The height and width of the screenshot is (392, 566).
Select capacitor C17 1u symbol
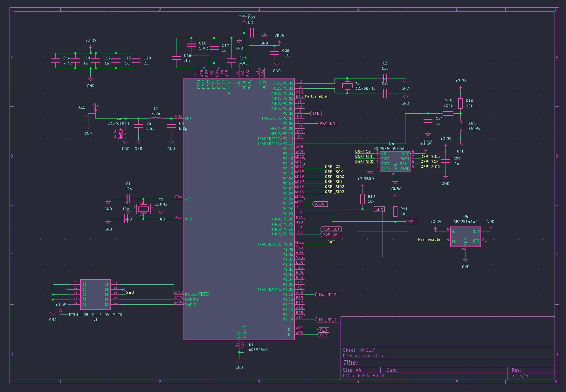(214, 48)
